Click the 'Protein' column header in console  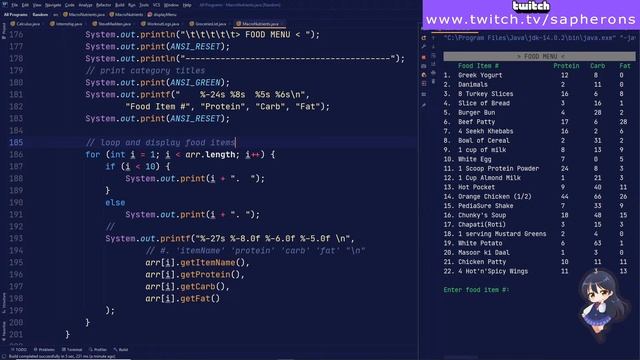pyautogui.click(x=566, y=66)
